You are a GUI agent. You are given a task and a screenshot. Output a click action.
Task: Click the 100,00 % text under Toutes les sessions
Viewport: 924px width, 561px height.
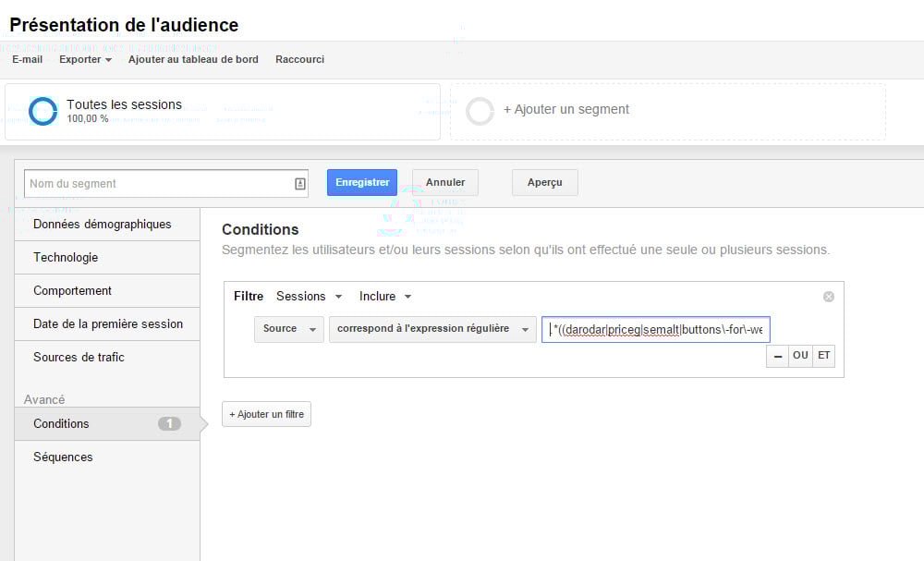(87, 119)
